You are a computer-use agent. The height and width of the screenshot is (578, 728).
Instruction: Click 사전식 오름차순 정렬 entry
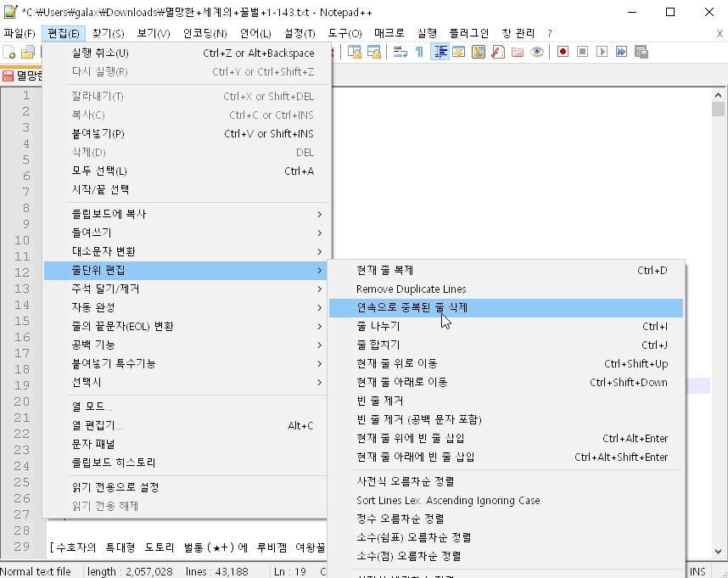506,481
